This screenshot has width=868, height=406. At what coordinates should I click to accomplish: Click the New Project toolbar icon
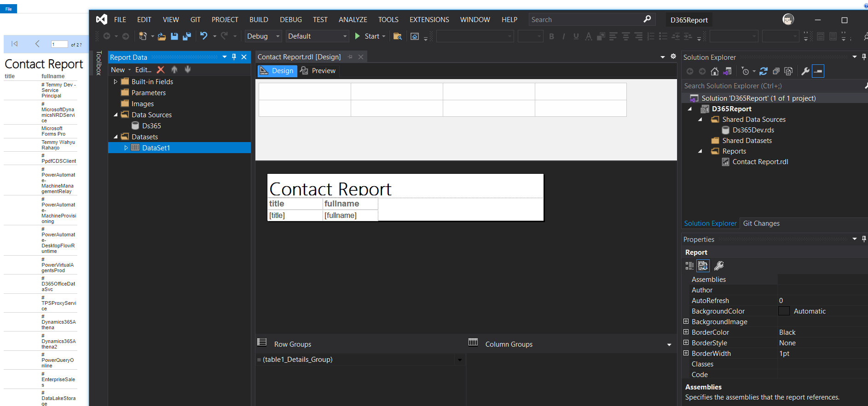click(x=143, y=36)
